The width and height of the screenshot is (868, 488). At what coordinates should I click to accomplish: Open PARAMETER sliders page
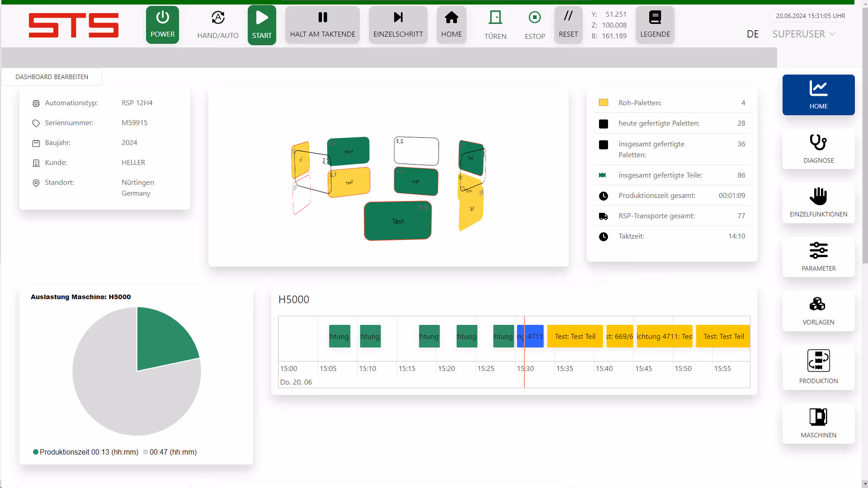point(818,257)
